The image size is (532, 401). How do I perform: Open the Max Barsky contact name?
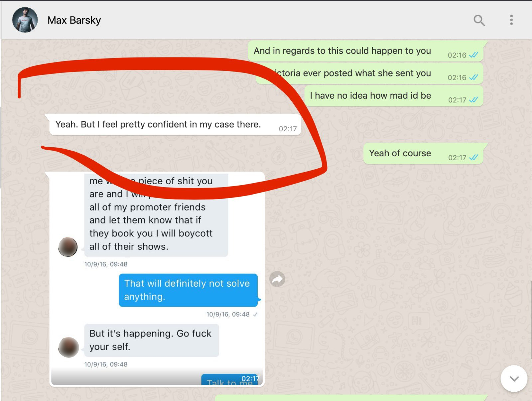74,20
